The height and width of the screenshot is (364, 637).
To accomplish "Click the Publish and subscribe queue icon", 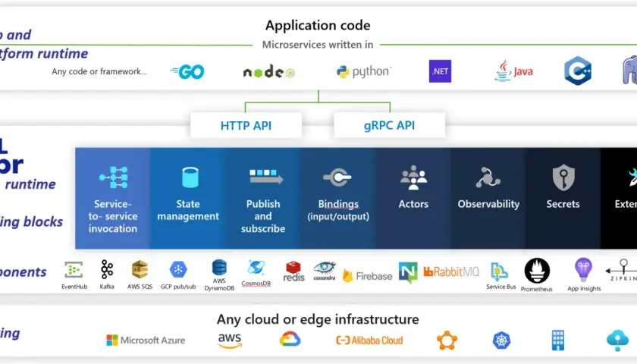I will click(265, 177).
